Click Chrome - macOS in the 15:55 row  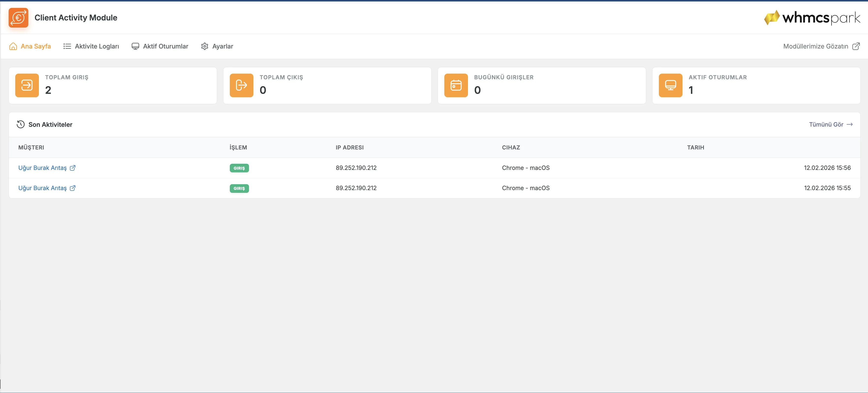[526, 188]
